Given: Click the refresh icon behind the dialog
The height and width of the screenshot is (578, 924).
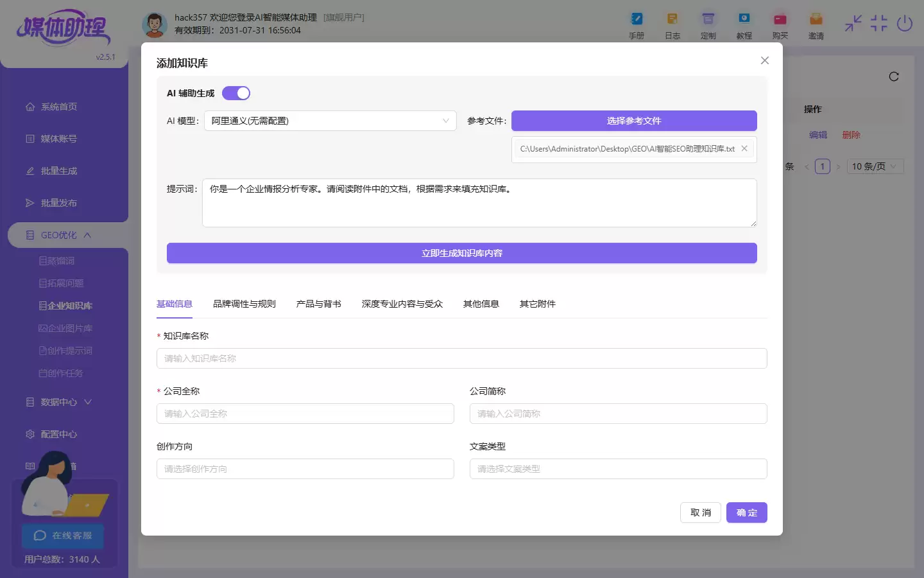Looking at the screenshot, I should 894,76.
